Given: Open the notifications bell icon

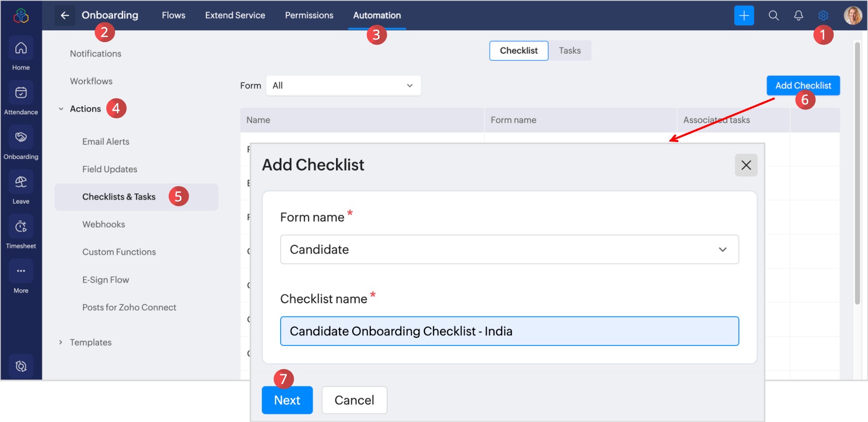Looking at the screenshot, I should [x=799, y=16].
